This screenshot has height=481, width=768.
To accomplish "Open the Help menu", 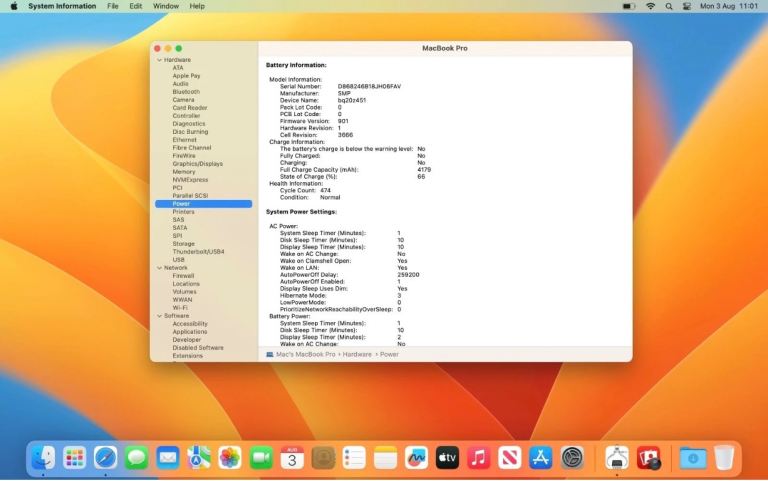I will pos(197,6).
